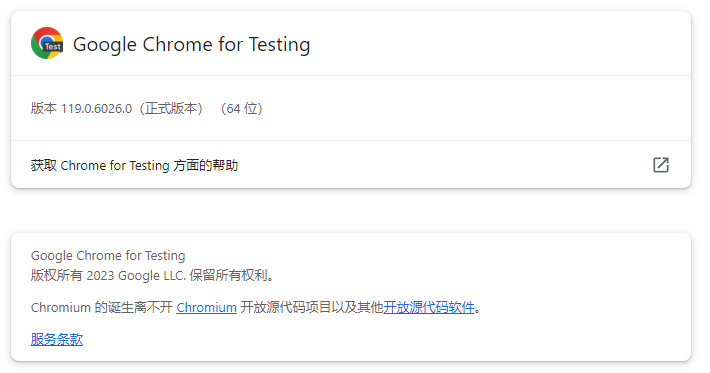
Task: Open the 服务条款 link
Action: pyautogui.click(x=57, y=339)
